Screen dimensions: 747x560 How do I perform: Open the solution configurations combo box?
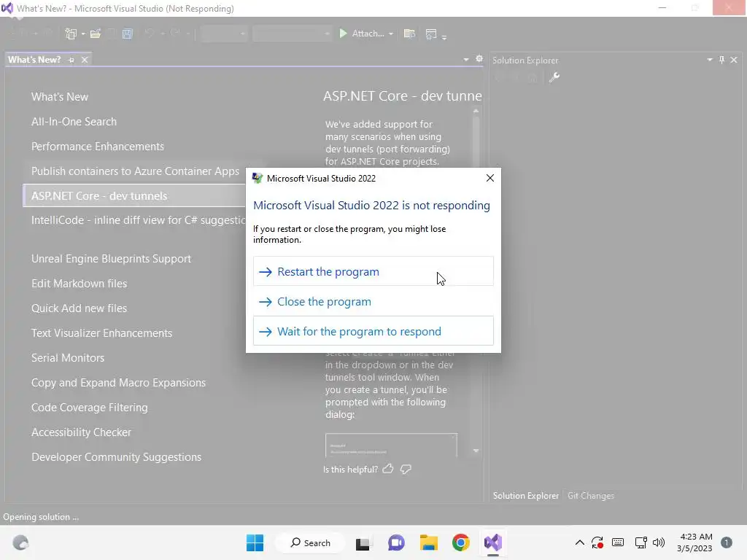click(x=223, y=34)
